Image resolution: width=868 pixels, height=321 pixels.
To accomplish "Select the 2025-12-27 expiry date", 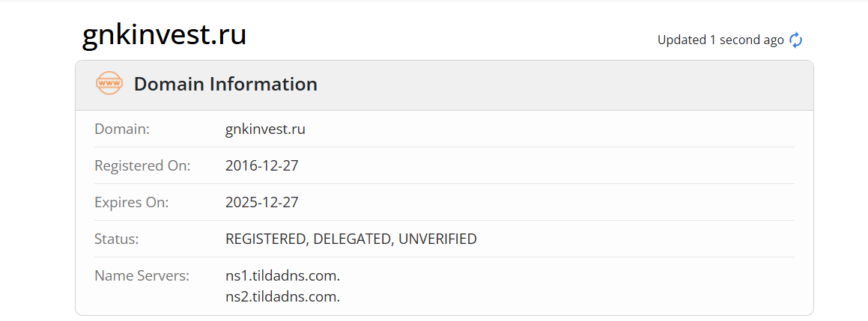I will click(262, 202).
